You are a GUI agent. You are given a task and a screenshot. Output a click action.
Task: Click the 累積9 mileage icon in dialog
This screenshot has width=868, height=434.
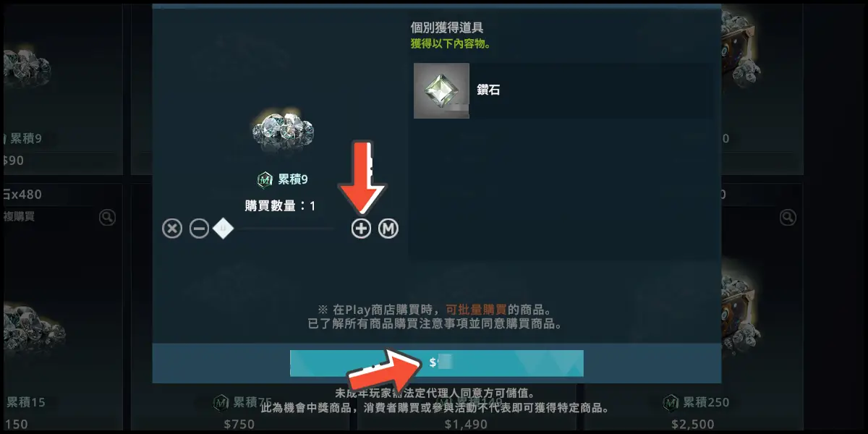coord(265,179)
